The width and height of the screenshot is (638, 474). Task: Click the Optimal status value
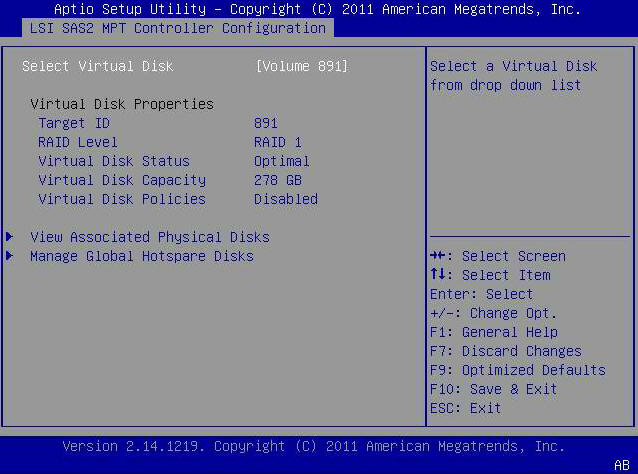coord(282,162)
